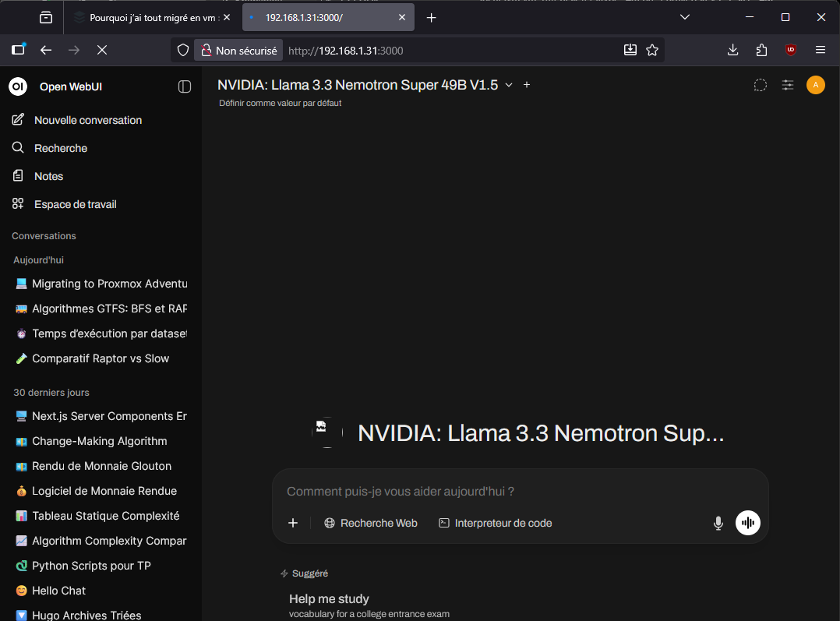Click 'Définir comme valeur par défaut' link

(x=280, y=103)
